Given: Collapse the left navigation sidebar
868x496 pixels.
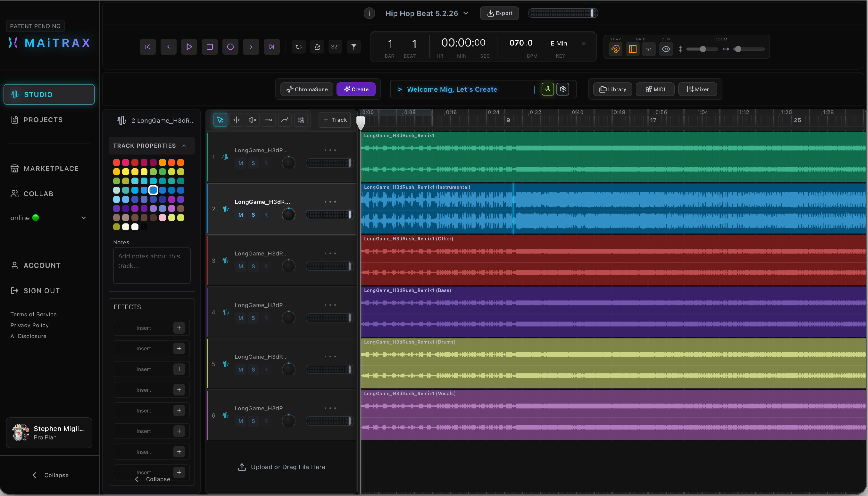Looking at the screenshot, I should pos(50,475).
